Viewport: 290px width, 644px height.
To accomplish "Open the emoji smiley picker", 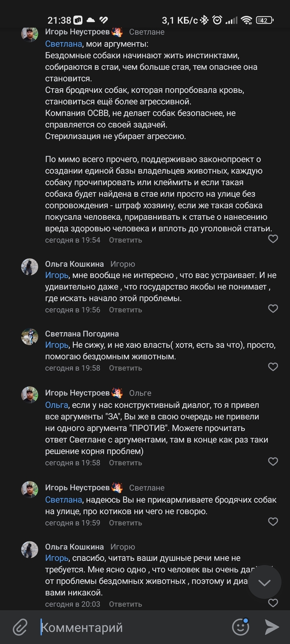I will [x=241, y=627].
